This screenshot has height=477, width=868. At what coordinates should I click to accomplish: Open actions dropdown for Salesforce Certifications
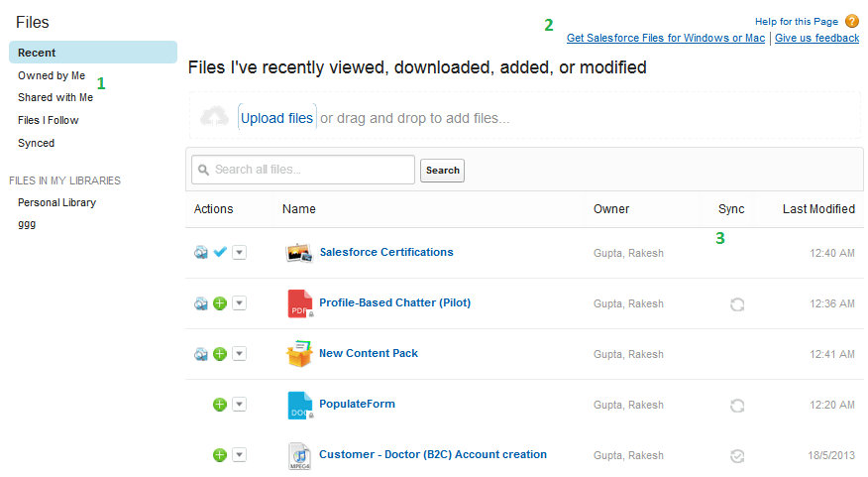[239, 253]
